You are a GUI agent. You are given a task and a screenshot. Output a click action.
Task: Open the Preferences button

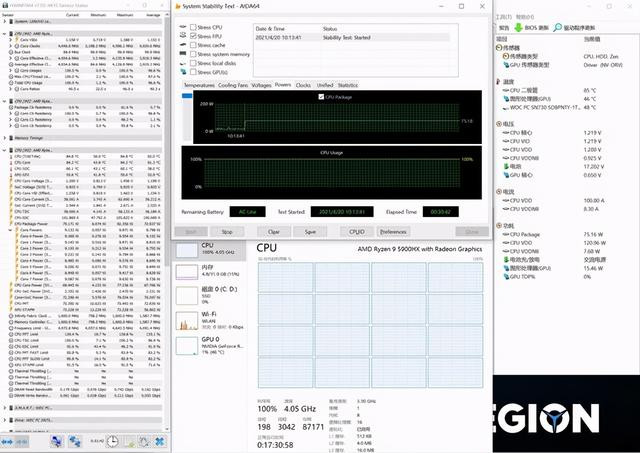click(x=393, y=232)
